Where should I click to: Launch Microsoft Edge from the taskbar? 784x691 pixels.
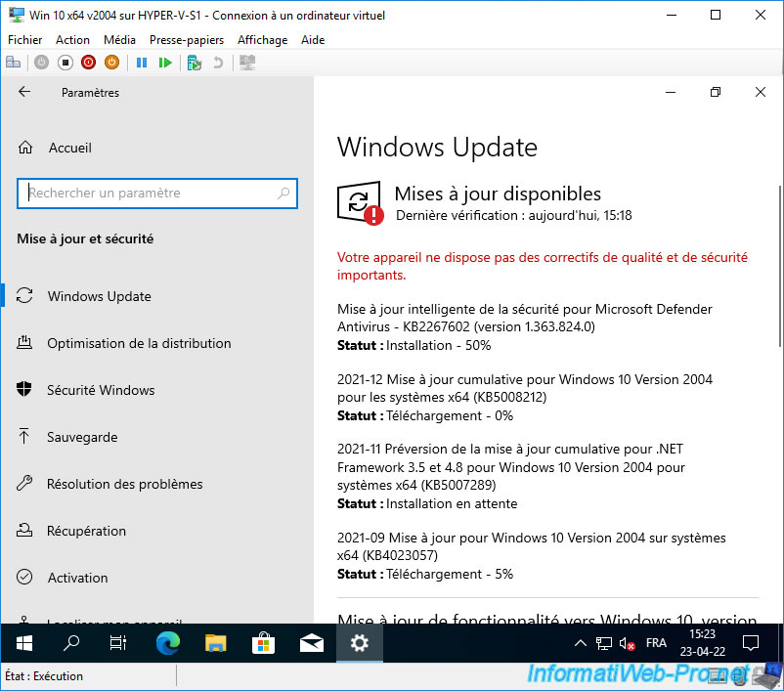167,643
